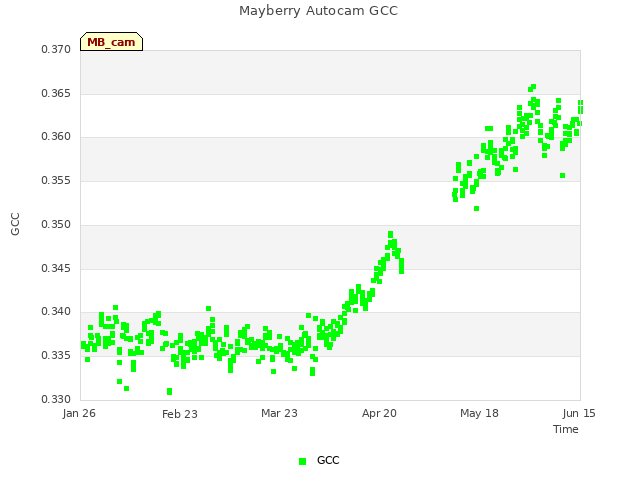Click the MB_cam label tag

(x=111, y=42)
